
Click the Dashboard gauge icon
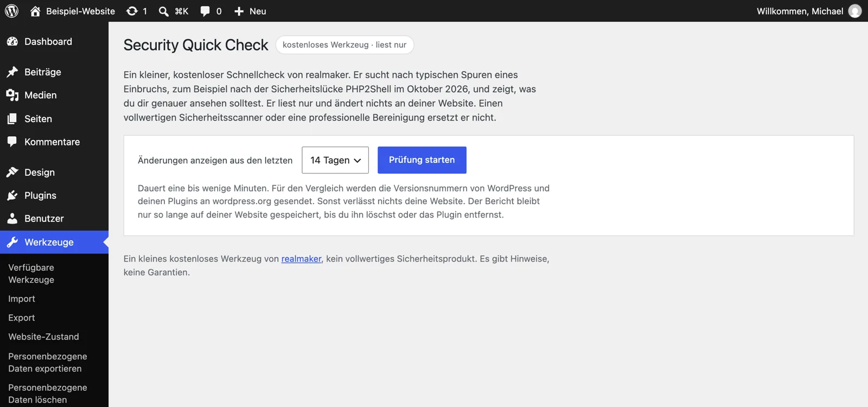(x=12, y=42)
